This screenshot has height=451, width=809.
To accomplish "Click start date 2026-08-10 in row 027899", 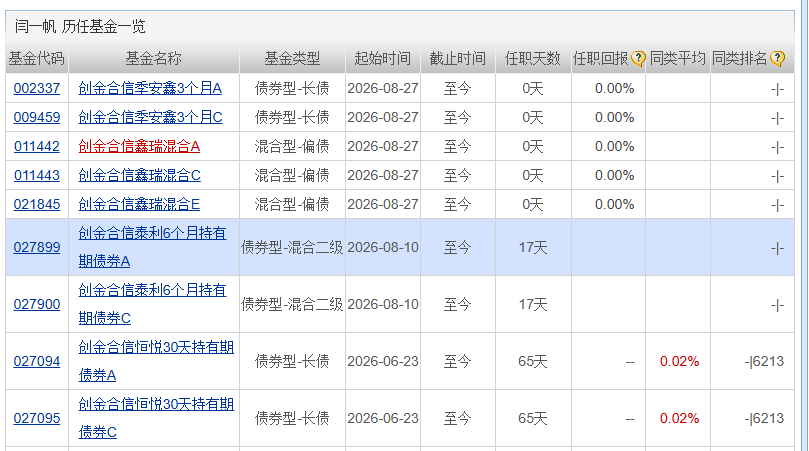I will [383, 247].
